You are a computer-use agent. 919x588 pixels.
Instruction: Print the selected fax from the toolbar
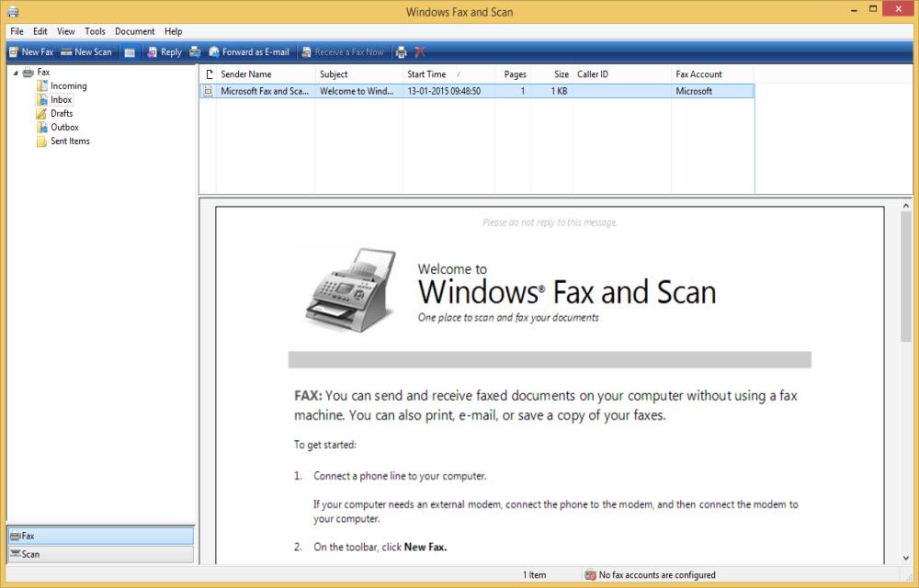401,52
